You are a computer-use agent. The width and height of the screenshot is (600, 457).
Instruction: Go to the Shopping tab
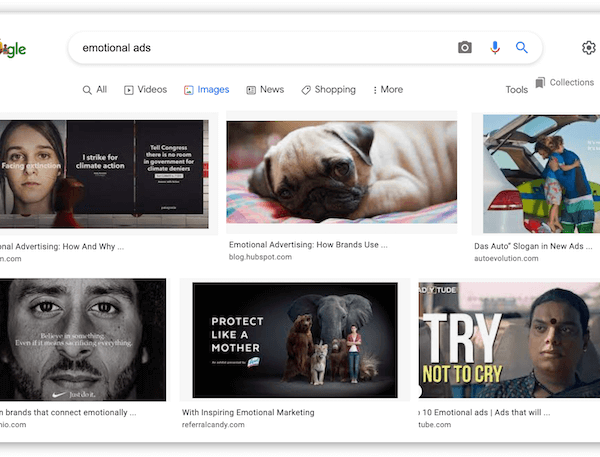point(328,90)
